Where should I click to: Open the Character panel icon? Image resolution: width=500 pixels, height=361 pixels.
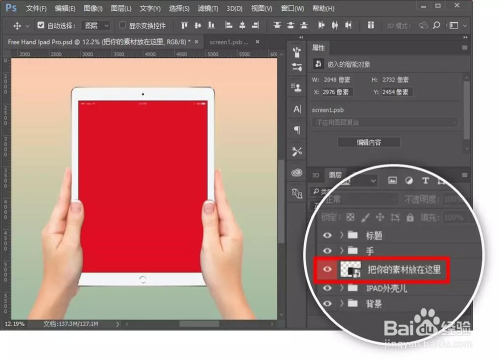(x=297, y=109)
